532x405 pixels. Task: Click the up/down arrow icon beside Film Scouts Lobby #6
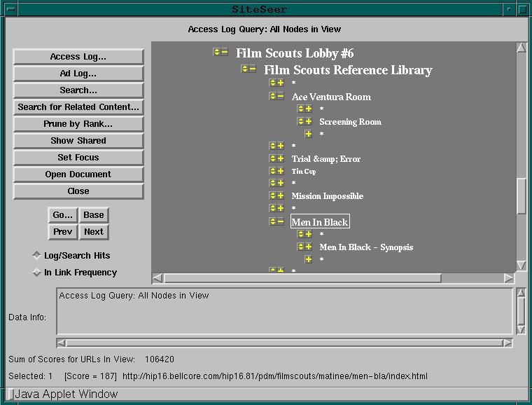pyautogui.click(x=217, y=52)
